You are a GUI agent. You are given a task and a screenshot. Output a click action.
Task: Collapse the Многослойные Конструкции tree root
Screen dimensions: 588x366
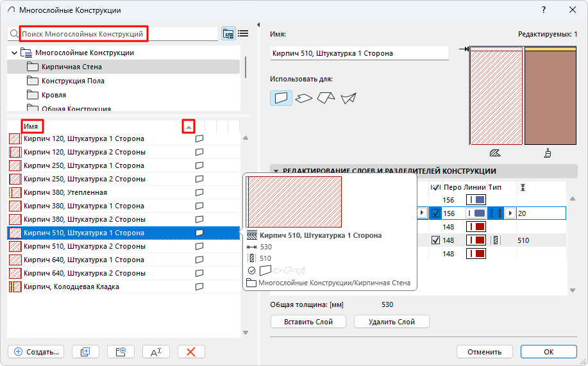[14, 53]
